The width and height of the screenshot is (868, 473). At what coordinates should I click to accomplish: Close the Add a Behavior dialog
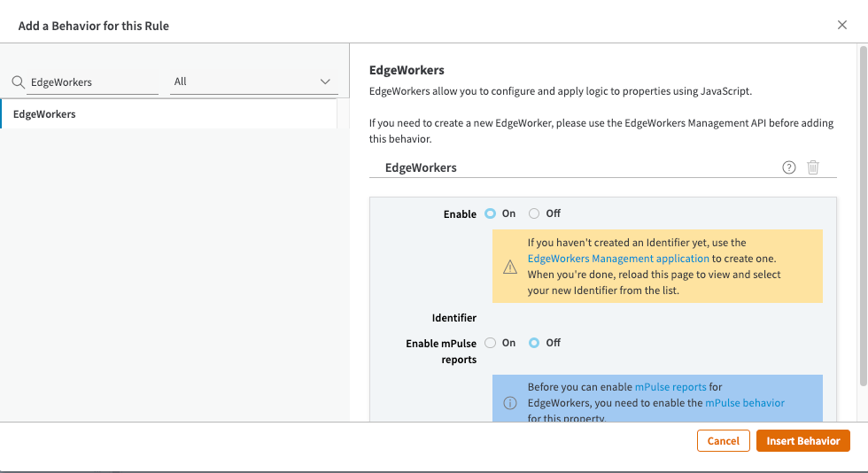[842, 25]
